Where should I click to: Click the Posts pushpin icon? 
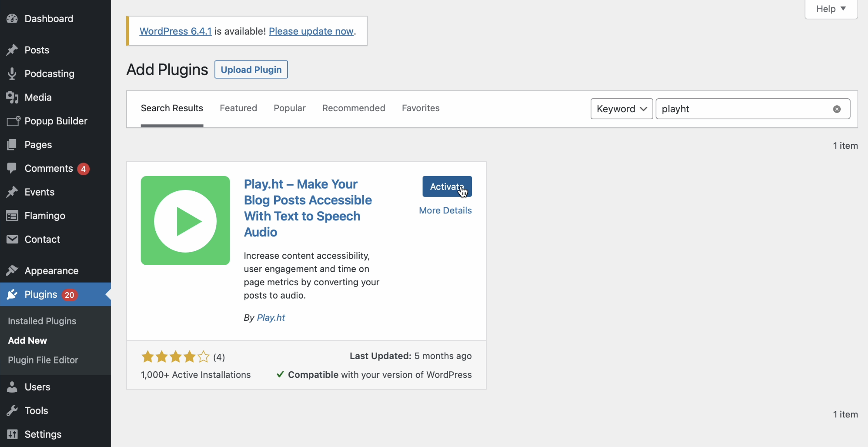12,50
